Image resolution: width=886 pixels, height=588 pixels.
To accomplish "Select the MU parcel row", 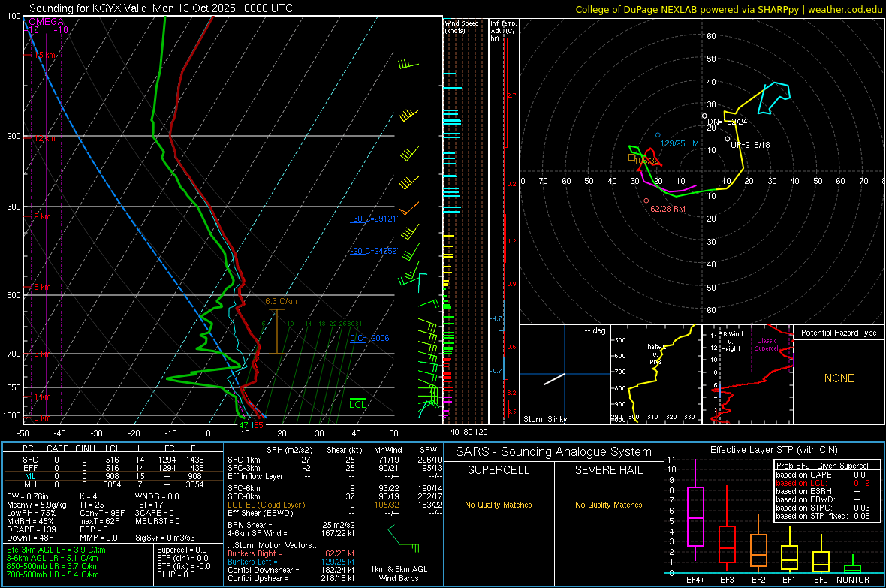I will coord(113,484).
